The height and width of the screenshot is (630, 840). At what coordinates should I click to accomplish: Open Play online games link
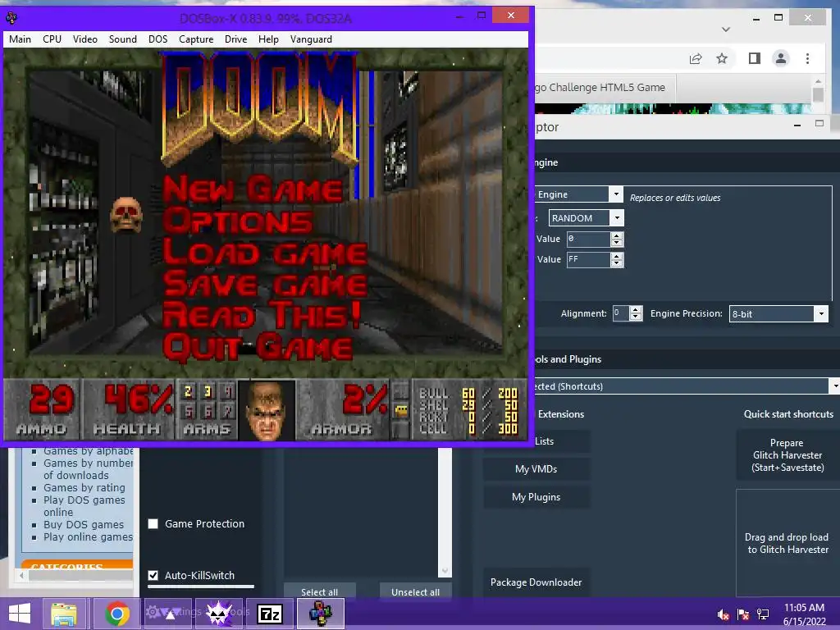tap(88, 536)
